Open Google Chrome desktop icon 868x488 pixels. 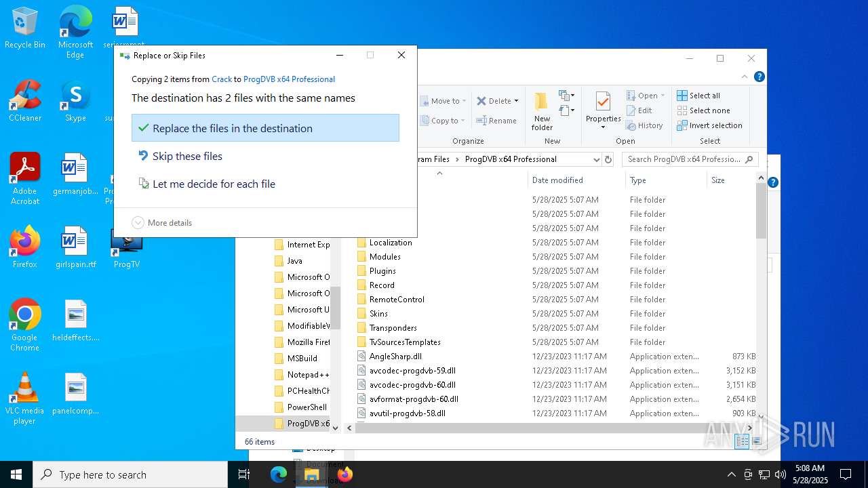[x=25, y=325]
